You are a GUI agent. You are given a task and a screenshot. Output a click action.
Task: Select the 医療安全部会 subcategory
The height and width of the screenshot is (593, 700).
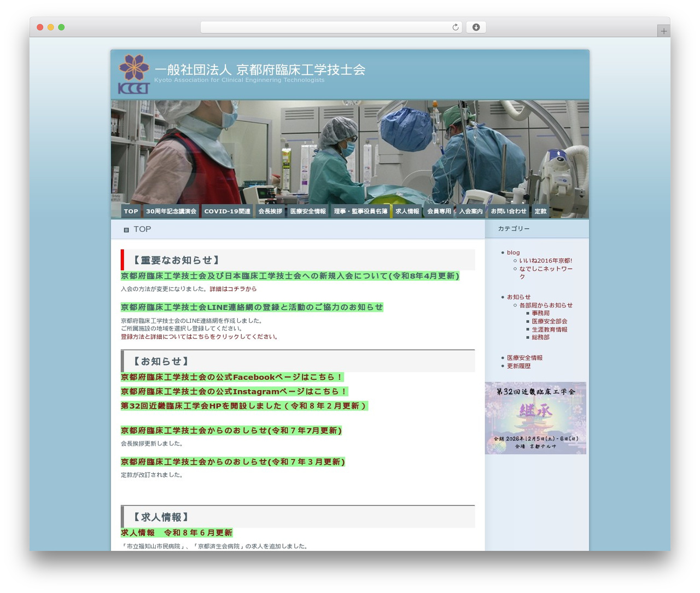(550, 322)
